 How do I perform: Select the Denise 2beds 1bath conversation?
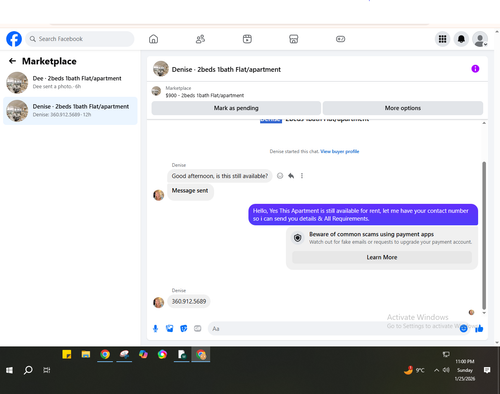pyautogui.click(x=70, y=111)
